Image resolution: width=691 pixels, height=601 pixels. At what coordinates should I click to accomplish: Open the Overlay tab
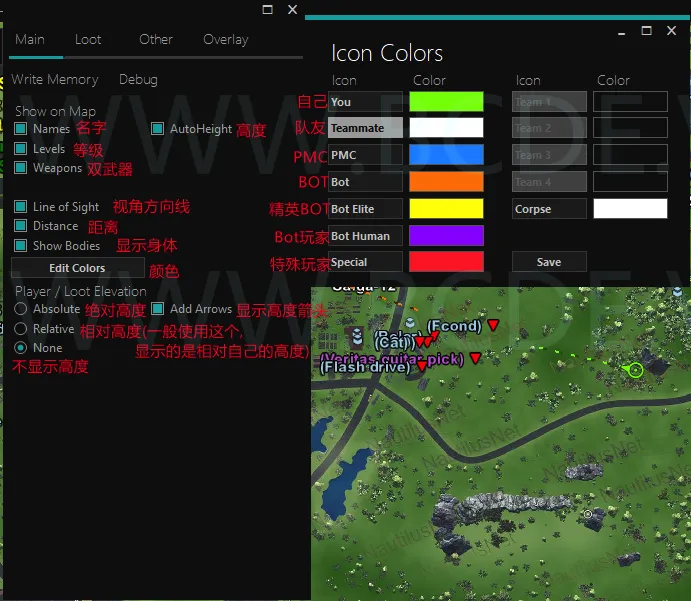(x=226, y=40)
